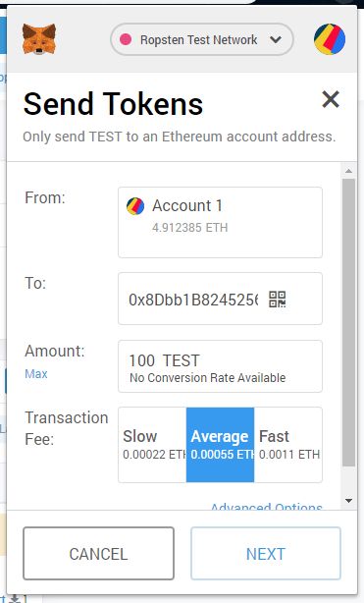Screen dimensions: 364x603
Task: Click the pink Ropsten network dot
Action: 126,39
